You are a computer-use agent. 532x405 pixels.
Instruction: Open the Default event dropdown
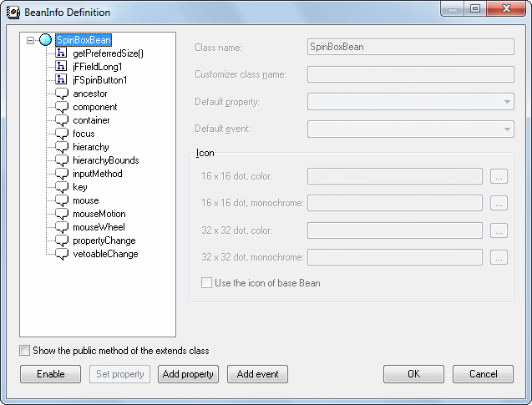pos(507,129)
